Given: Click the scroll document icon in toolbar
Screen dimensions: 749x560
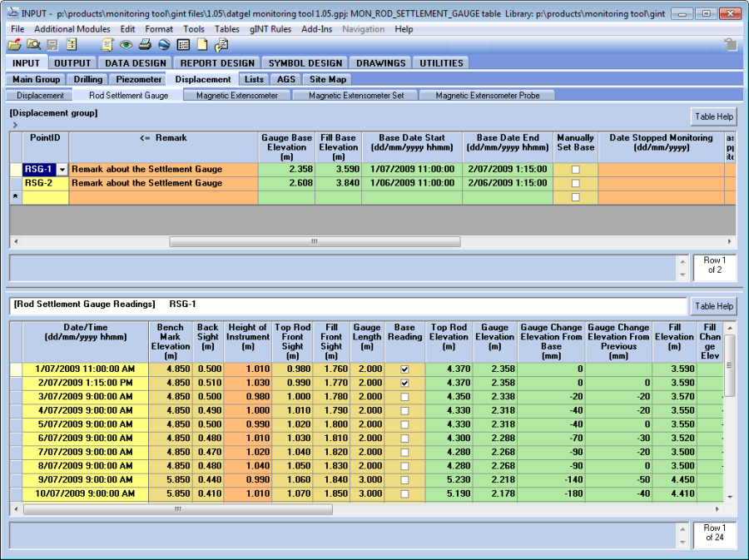Looking at the screenshot, I should click(x=108, y=45).
